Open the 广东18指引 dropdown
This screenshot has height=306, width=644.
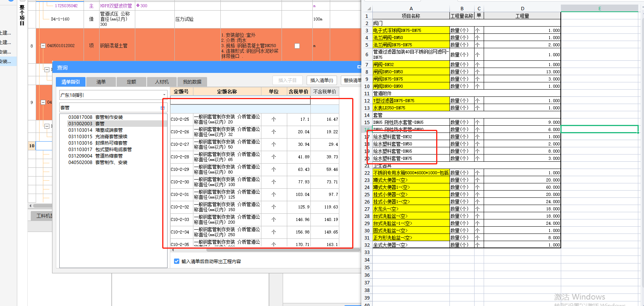pos(164,95)
